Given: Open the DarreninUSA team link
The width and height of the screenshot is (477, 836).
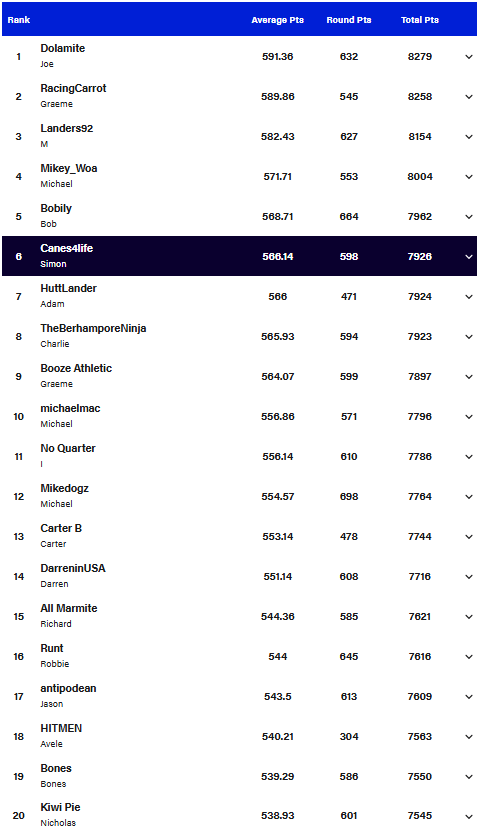Looking at the screenshot, I should (x=73, y=568).
